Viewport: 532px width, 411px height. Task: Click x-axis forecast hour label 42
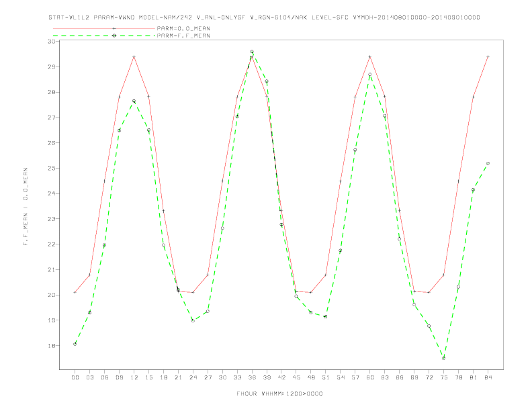coord(281,377)
